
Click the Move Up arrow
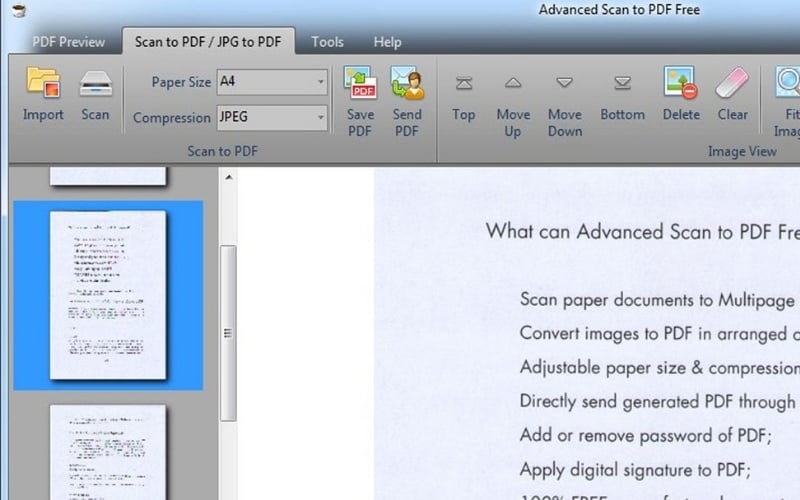(x=513, y=83)
